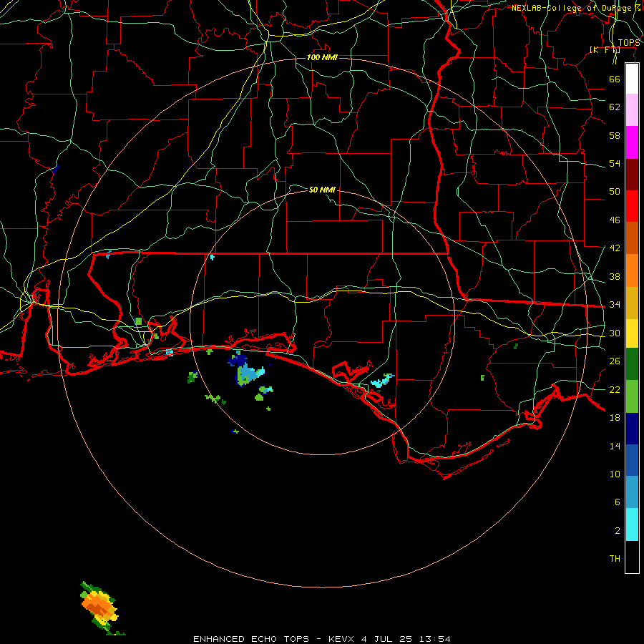Click the dark green legend swatch
The image size is (644, 644).
[x=632, y=364]
